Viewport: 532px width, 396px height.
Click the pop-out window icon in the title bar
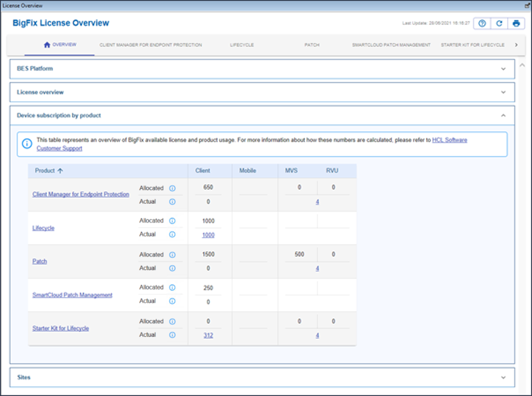click(x=527, y=6)
